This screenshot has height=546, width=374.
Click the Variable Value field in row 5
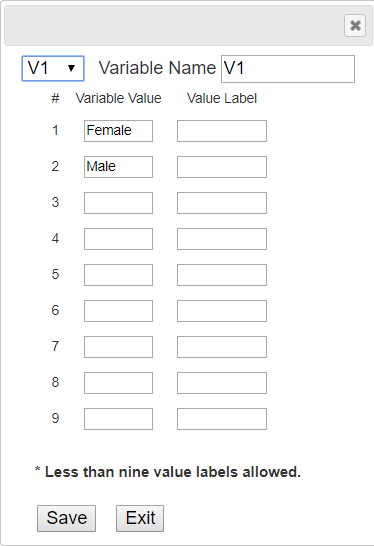(118, 275)
